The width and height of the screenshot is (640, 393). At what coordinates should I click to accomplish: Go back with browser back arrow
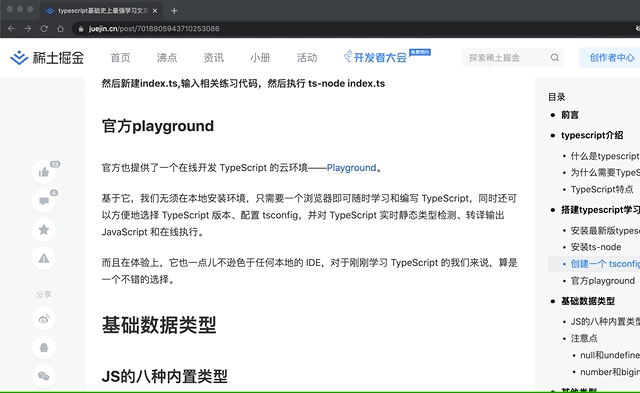[11, 29]
